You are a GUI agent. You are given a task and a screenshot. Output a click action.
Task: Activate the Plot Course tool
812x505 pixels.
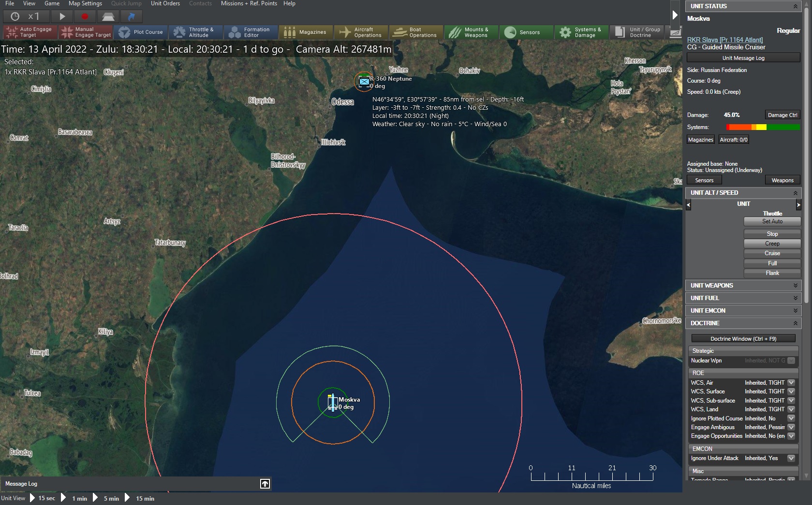(x=141, y=32)
